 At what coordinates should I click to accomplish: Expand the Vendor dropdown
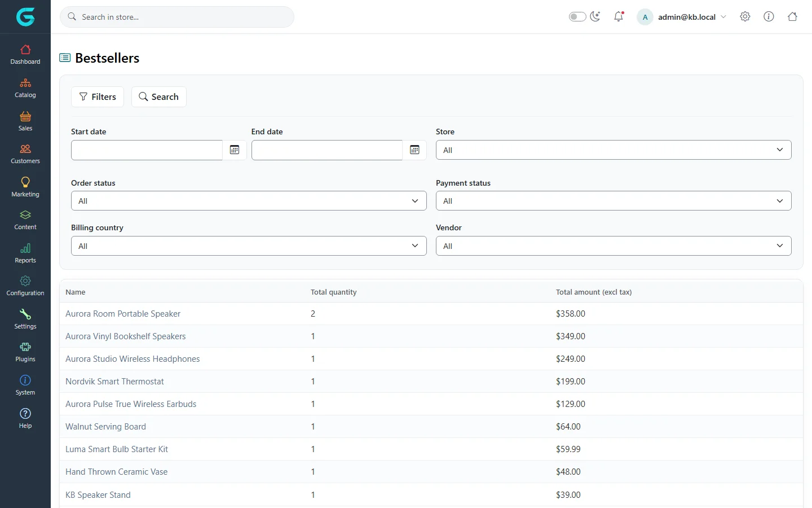614,246
